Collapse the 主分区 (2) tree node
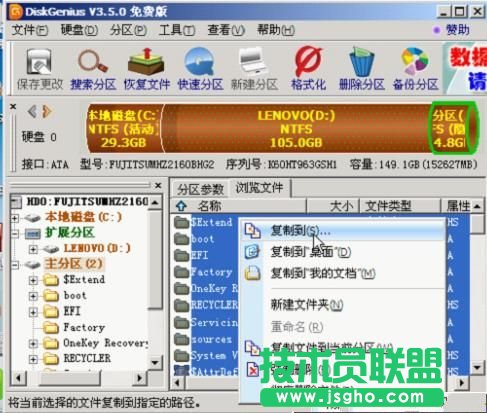487x413 pixels. point(15,265)
